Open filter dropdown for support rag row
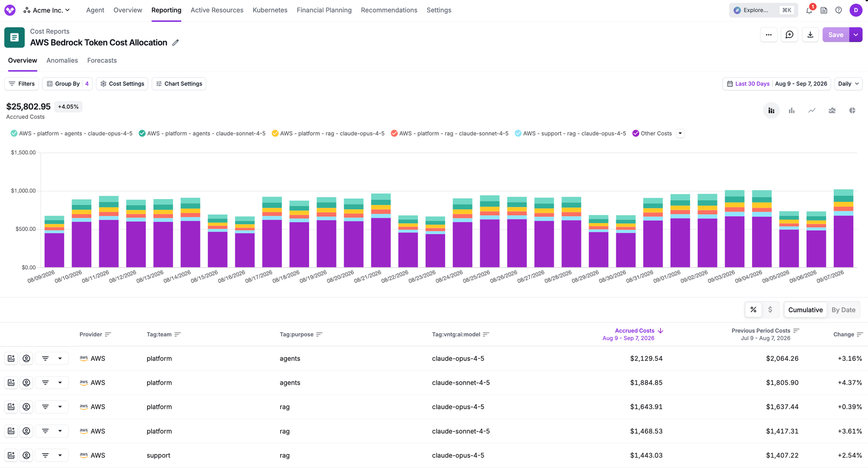 (52, 455)
